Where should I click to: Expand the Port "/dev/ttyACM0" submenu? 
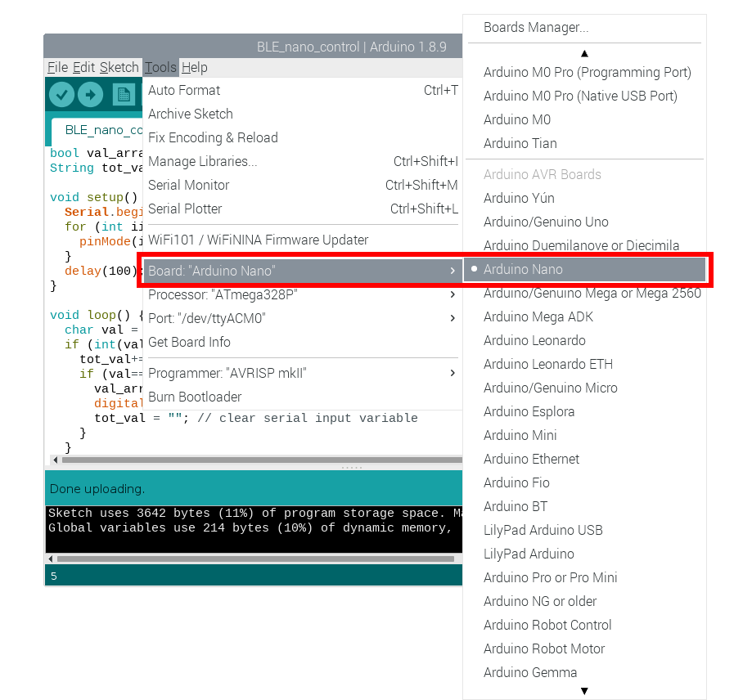(x=303, y=318)
